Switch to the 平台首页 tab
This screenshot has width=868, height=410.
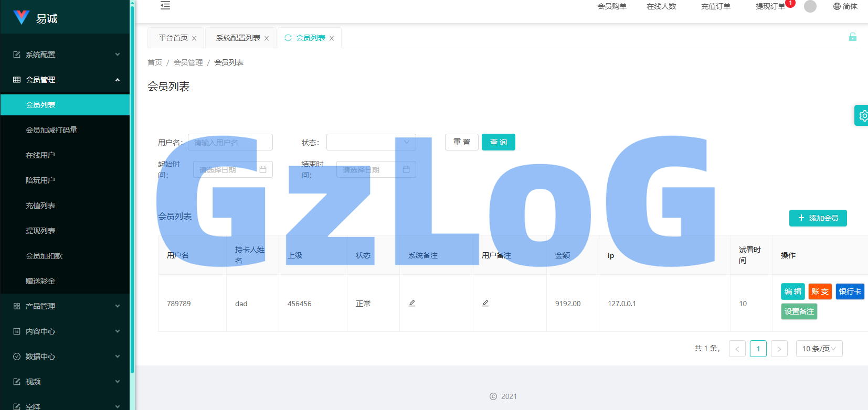[173, 38]
